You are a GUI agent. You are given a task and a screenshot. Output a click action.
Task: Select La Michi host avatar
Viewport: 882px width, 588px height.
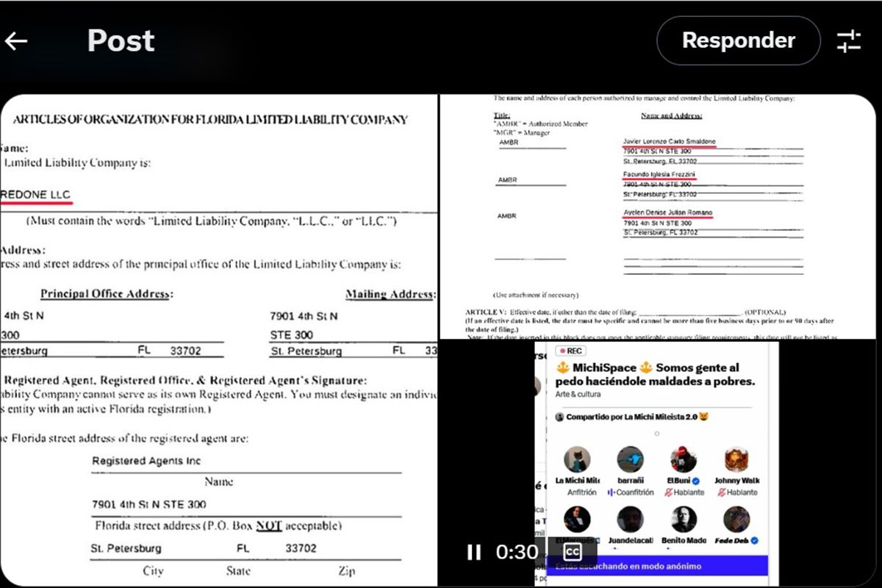click(x=577, y=460)
